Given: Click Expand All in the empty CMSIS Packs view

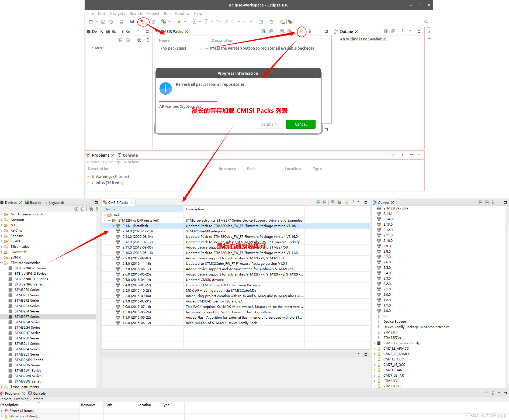Looking at the screenshot, I should click(264, 32).
